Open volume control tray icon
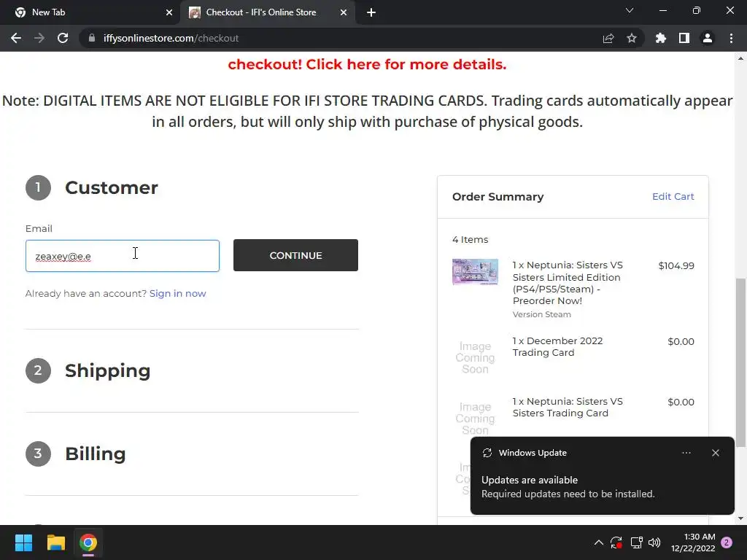Image resolution: width=747 pixels, height=560 pixels. pos(654,542)
